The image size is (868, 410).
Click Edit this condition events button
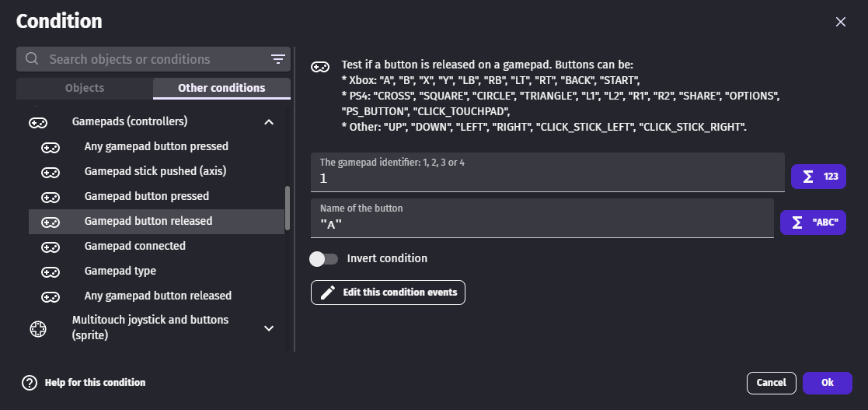[388, 293]
